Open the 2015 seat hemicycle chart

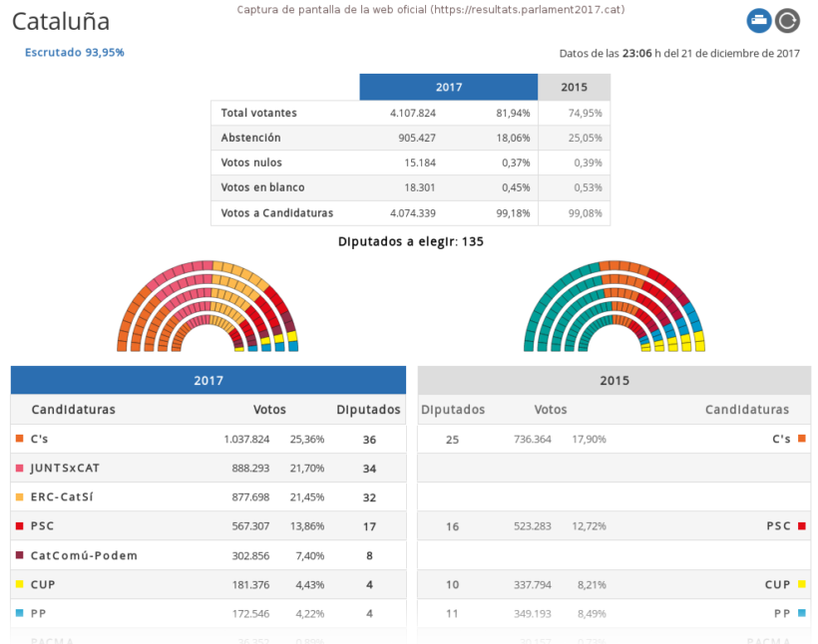614,306
